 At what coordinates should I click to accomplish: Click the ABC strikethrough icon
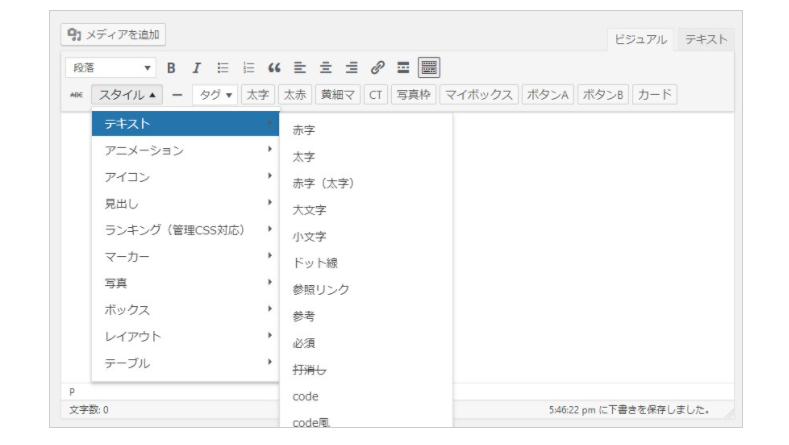coord(76,95)
